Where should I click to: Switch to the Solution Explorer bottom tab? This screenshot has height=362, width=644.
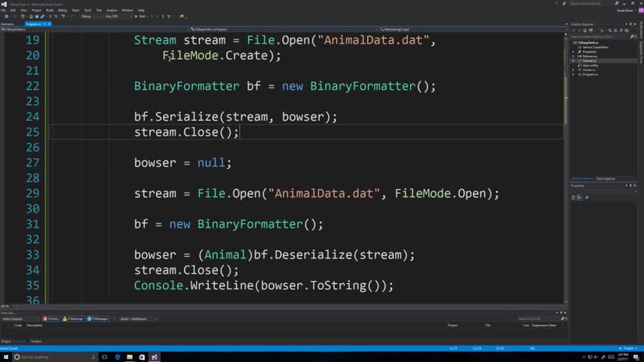[582, 179]
